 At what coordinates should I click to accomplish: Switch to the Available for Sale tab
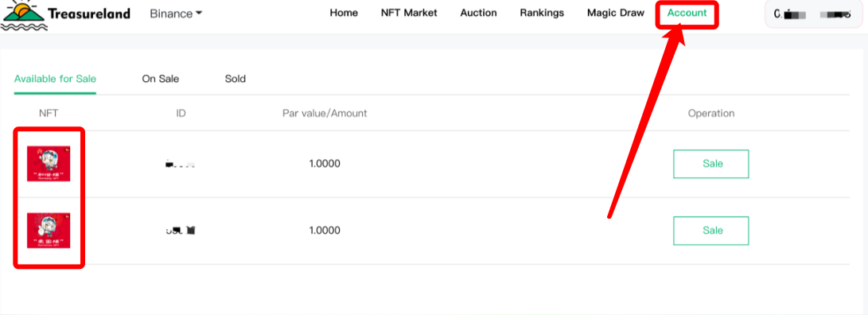(x=56, y=79)
